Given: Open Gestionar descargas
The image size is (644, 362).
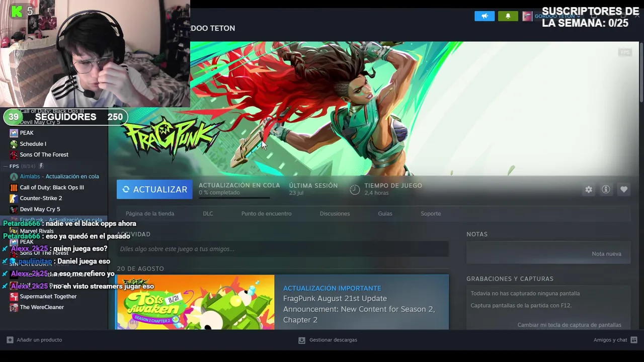Looking at the screenshot, I should point(328,340).
